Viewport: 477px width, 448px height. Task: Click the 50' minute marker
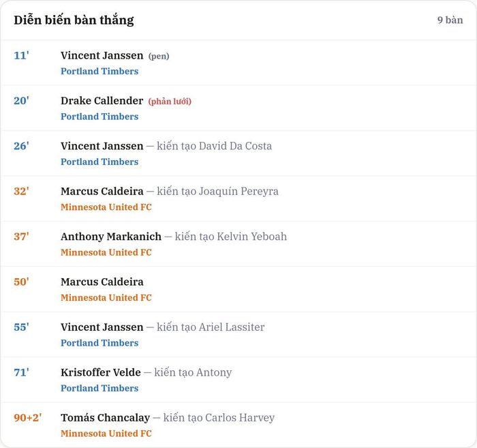[21, 282]
